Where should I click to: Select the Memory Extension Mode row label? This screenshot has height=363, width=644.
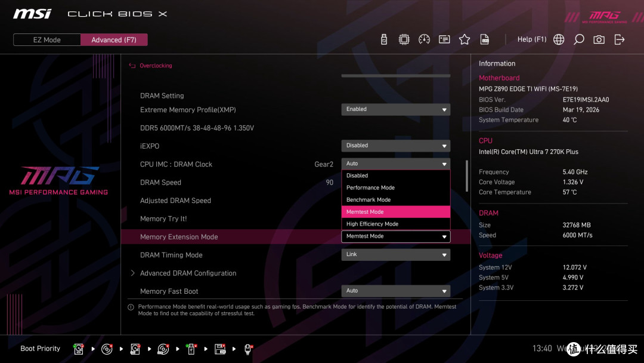pyautogui.click(x=179, y=237)
